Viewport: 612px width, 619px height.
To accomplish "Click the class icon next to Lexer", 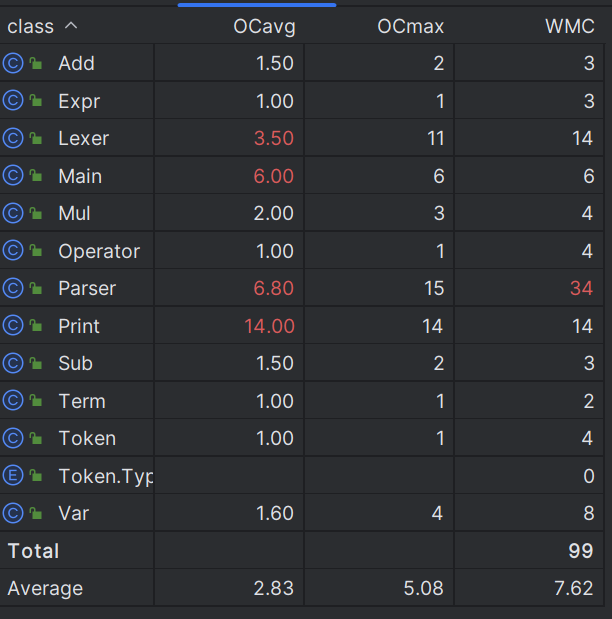I will 13,138.
